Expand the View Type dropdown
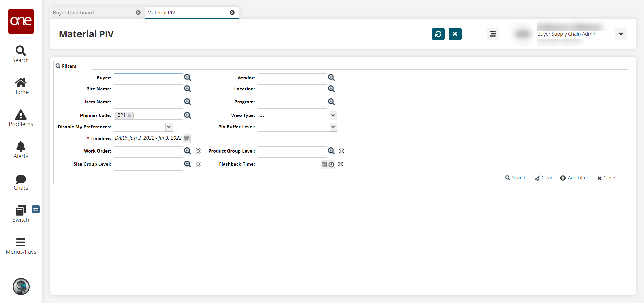This screenshot has width=644, height=303. [333, 116]
